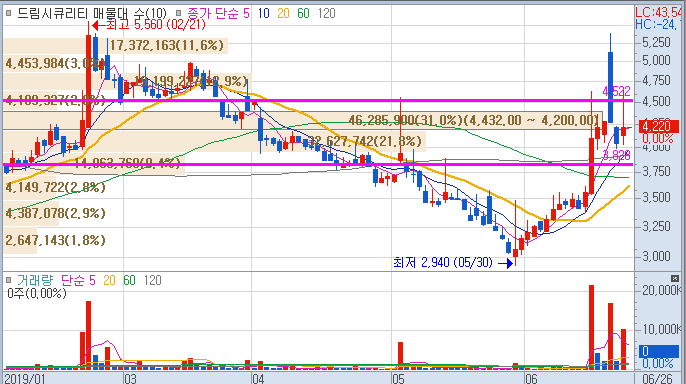Image resolution: width=686 pixels, height=384 pixels.
Task: Click the volume MA 20 legend value
Action: pos(109,280)
